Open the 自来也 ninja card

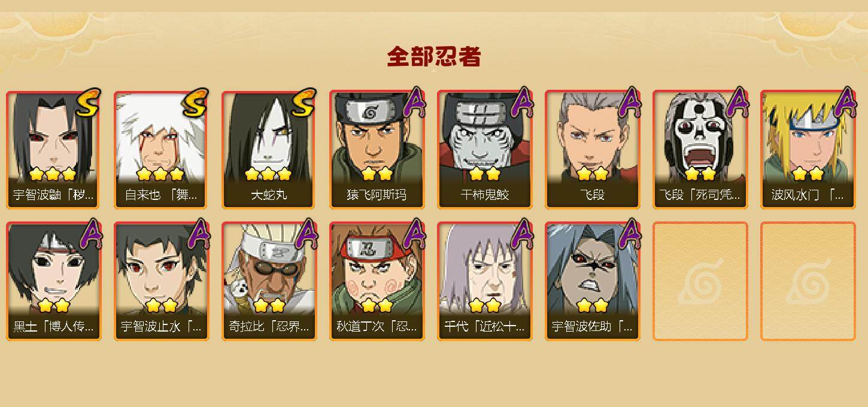click(162, 150)
